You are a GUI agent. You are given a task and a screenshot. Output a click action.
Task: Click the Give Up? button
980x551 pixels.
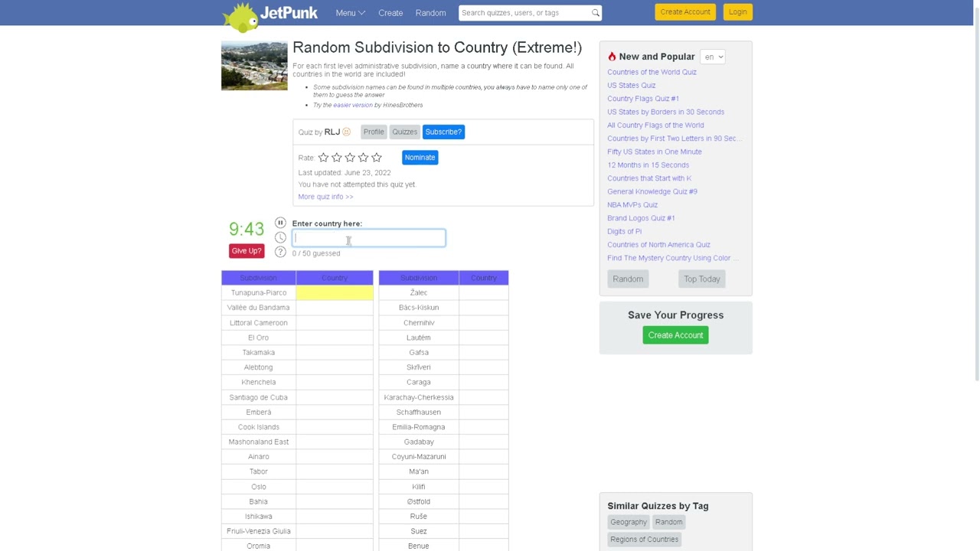(247, 251)
